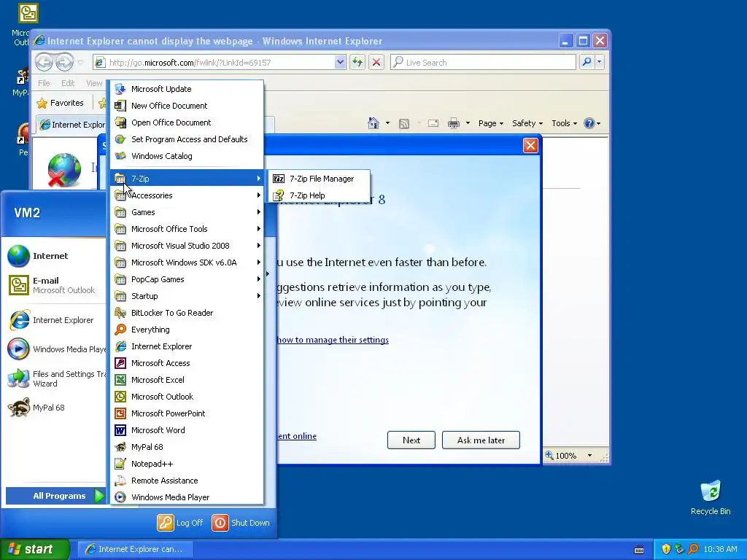Expand the Startup folder arrow
The height and width of the screenshot is (560, 747).
[259, 296]
